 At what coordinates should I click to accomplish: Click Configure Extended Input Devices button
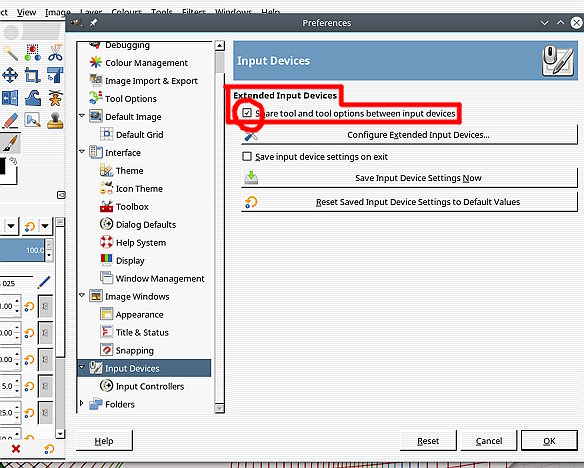point(409,135)
